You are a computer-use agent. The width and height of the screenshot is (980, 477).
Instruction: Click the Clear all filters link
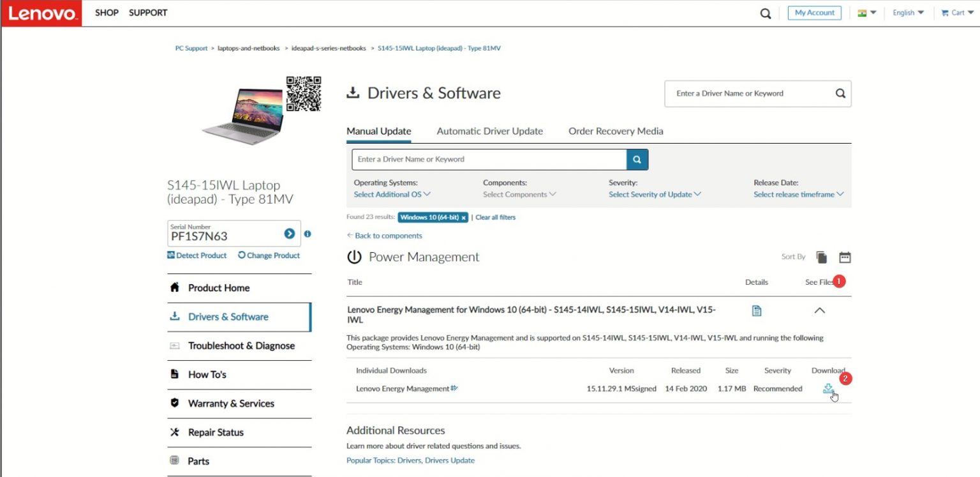[495, 217]
